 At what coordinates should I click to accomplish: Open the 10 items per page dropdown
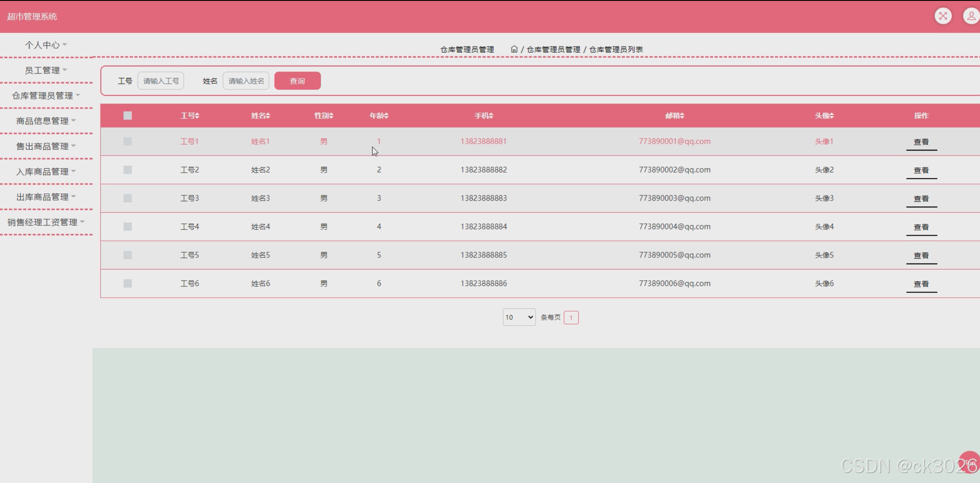(x=519, y=317)
